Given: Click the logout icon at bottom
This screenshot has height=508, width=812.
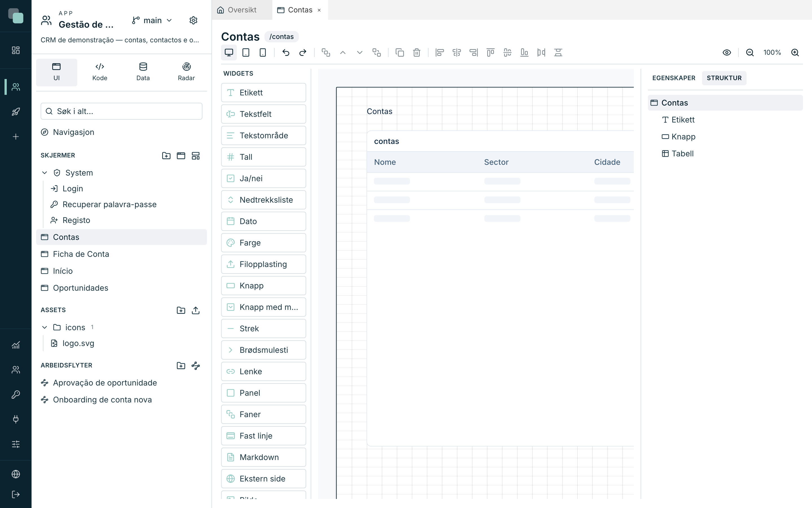Looking at the screenshot, I should 16,494.
